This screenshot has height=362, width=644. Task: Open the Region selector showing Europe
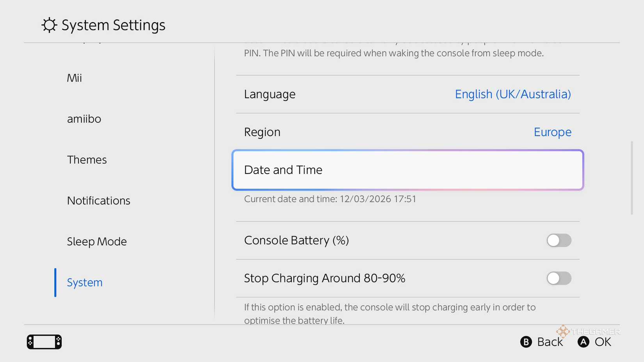[x=407, y=132]
